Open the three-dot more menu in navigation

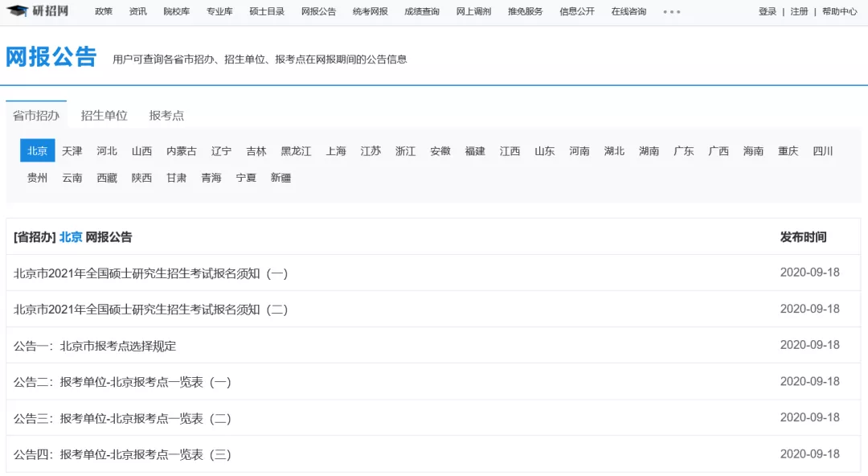tap(671, 11)
